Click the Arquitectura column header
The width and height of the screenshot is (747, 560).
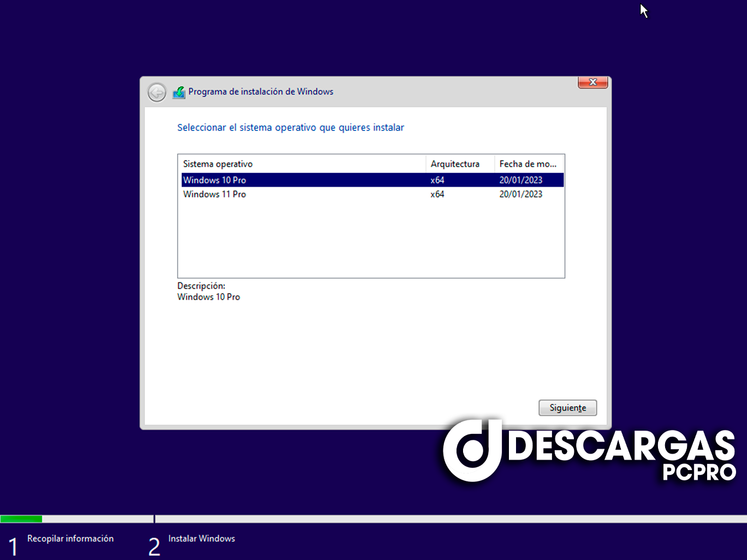(x=455, y=164)
